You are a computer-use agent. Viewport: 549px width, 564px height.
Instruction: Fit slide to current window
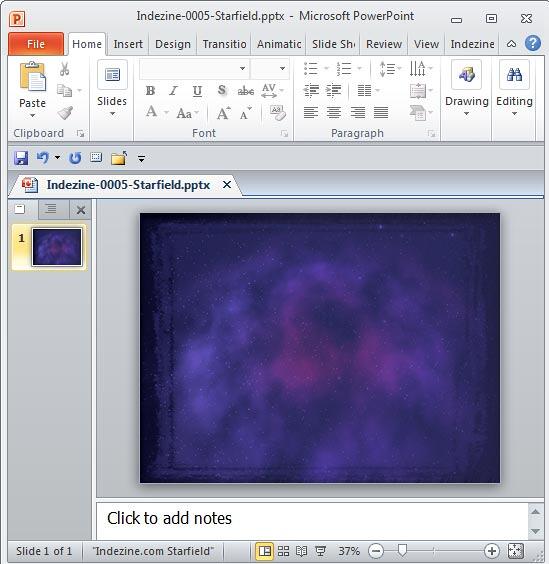pyautogui.click(x=516, y=550)
